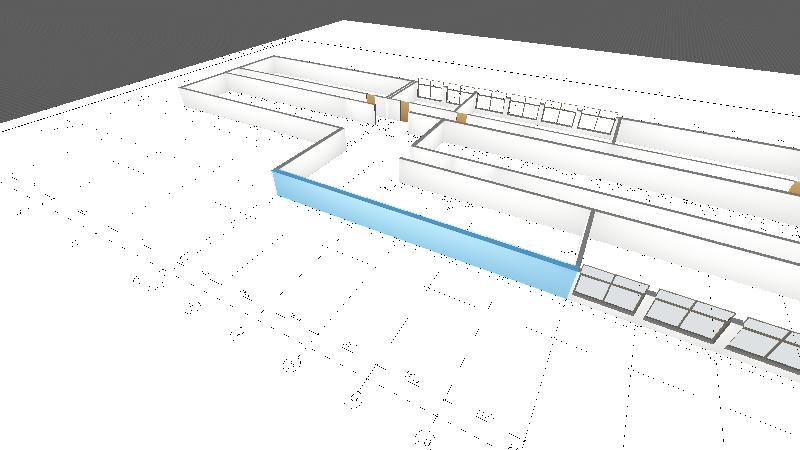Click the floor area enclosed behind the blue wall
Viewport: 800px width, 450px height.
(x=380, y=170)
